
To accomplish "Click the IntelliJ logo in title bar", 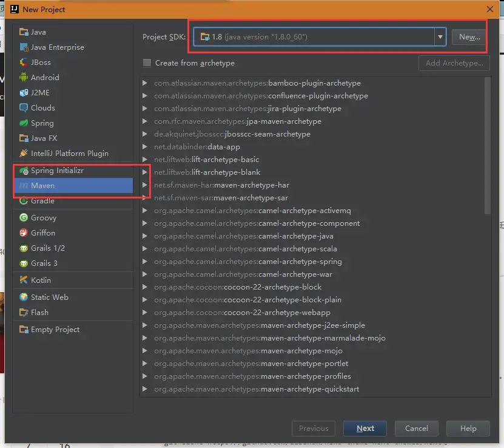I will [x=15, y=9].
